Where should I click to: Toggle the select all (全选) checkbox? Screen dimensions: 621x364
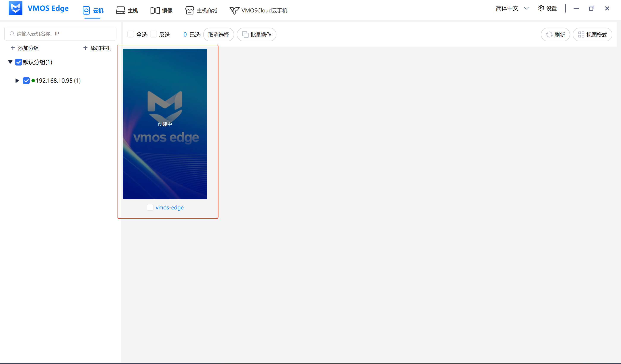pos(131,34)
